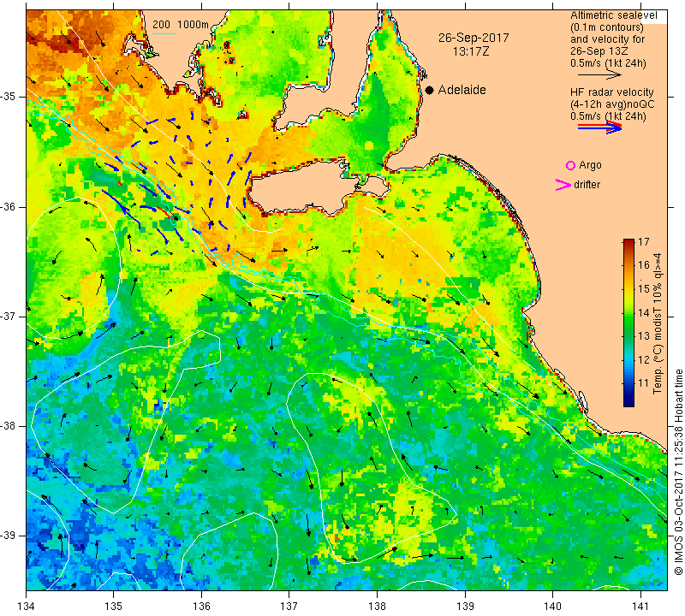Screen dimensions: 685x616
Task: Click the '0.5m/s (1kt 24h)' altimetric scale text
Action: click(608, 63)
